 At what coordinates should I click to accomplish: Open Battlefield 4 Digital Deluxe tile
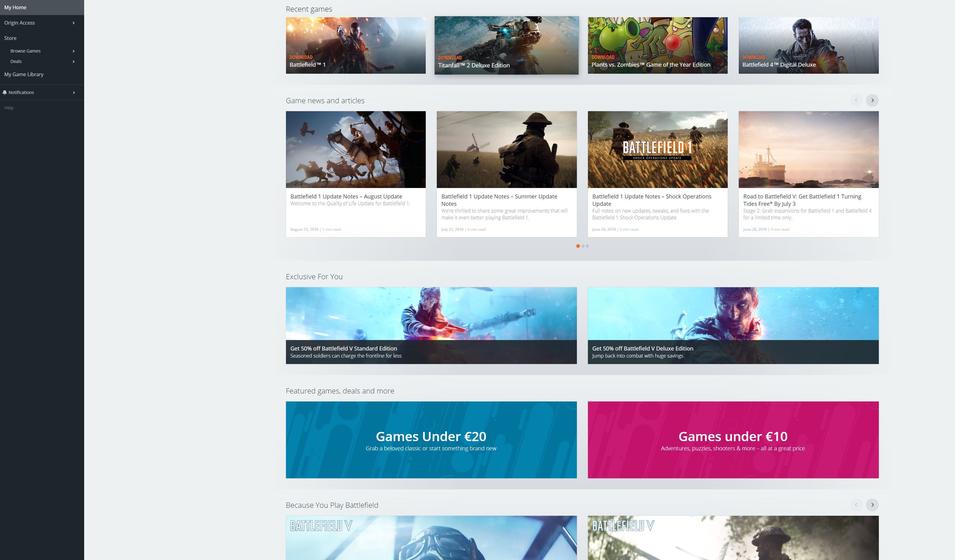pos(808,45)
